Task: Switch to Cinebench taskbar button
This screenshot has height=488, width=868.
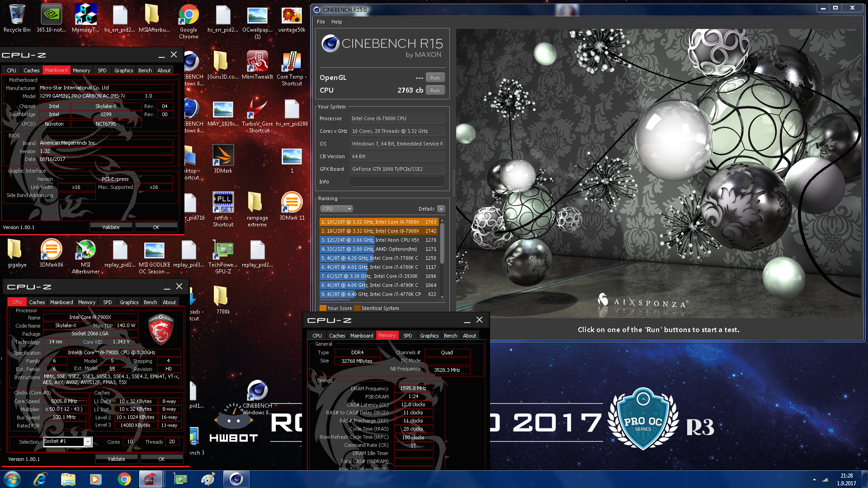Action: [236, 479]
